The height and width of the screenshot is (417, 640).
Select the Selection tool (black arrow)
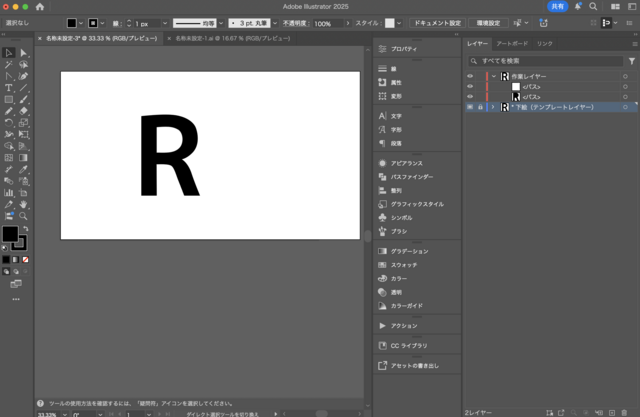pyautogui.click(x=9, y=53)
